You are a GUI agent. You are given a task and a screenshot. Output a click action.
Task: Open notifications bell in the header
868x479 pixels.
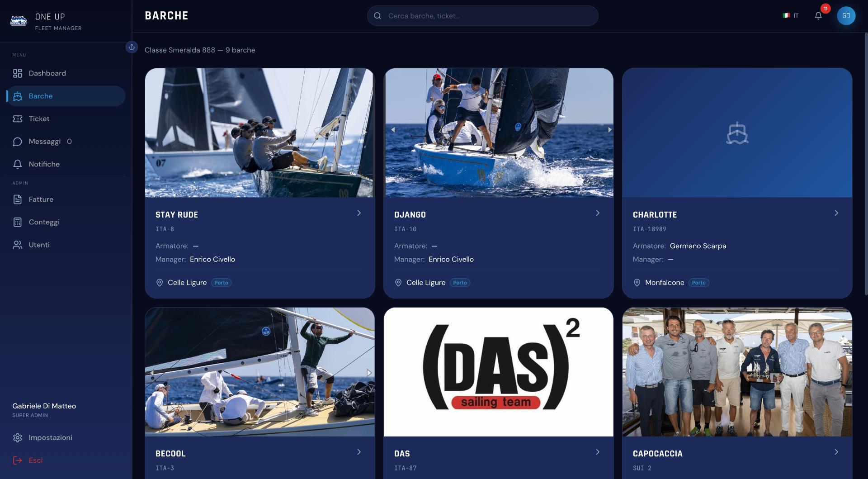coord(818,16)
